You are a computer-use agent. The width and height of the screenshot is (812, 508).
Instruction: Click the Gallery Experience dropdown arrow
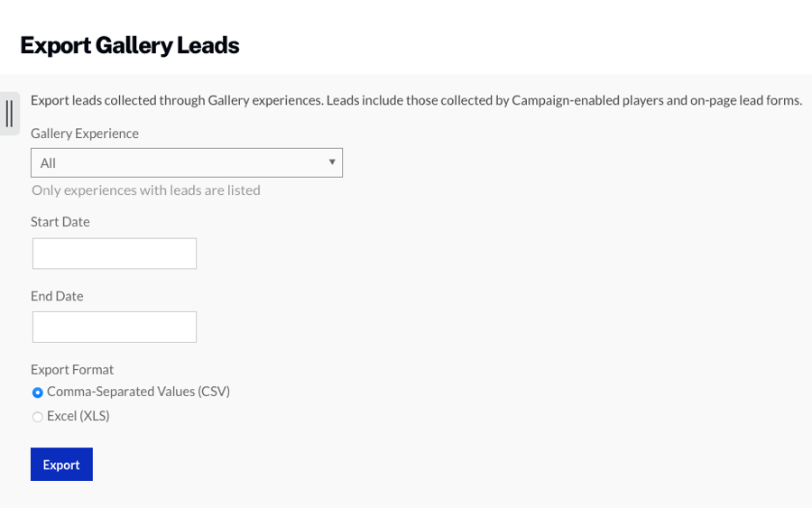332,162
